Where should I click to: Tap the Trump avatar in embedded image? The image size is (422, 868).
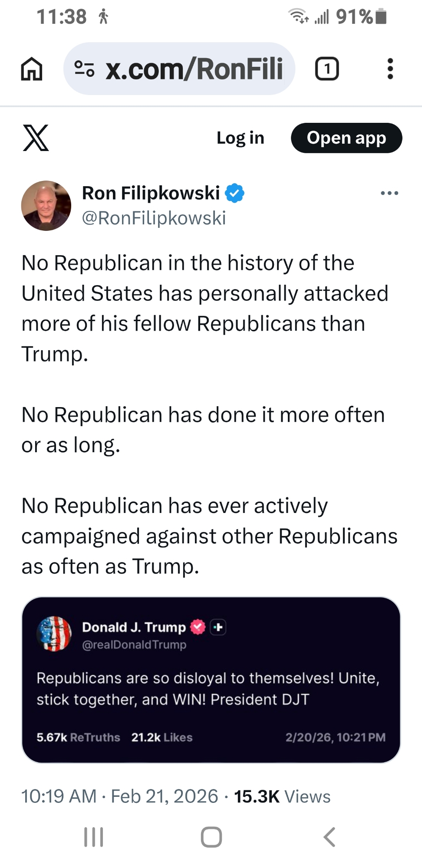click(54, 634)
